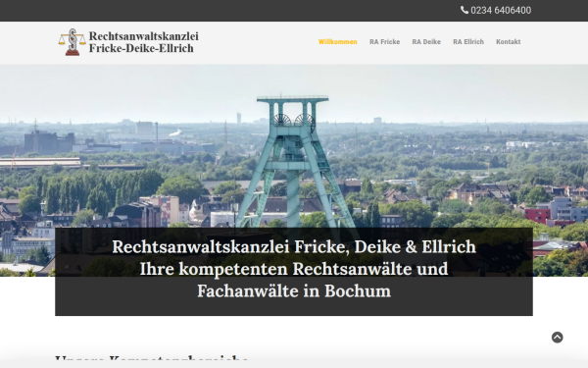Open the RA Fricke page
Screen dimensions: 588x368
[384, 41]
